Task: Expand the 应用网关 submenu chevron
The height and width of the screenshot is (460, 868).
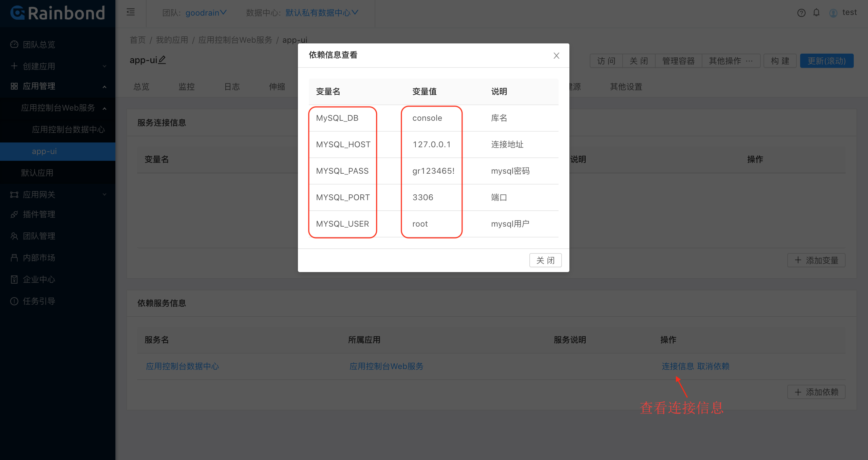Action: (105, 195)
